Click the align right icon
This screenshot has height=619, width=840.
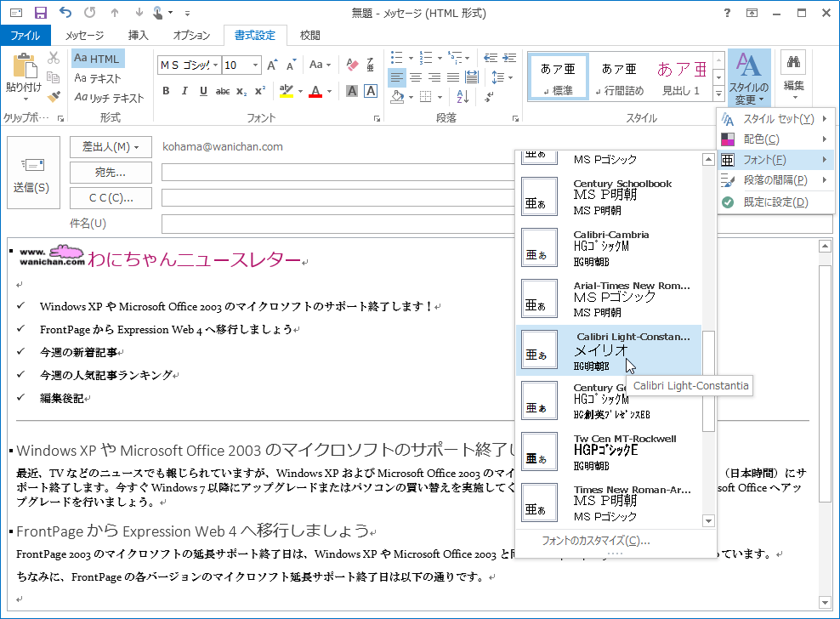(434, 77)
